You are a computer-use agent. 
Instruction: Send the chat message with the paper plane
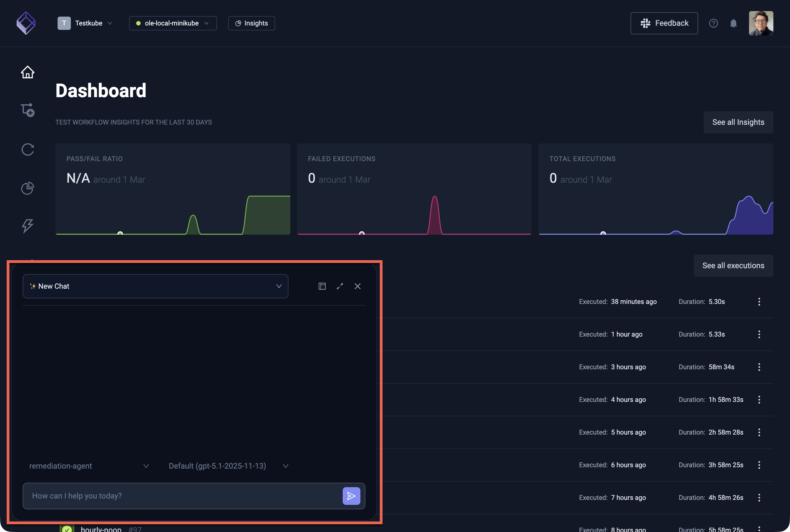pyautogui.click(x=352, y=496)
